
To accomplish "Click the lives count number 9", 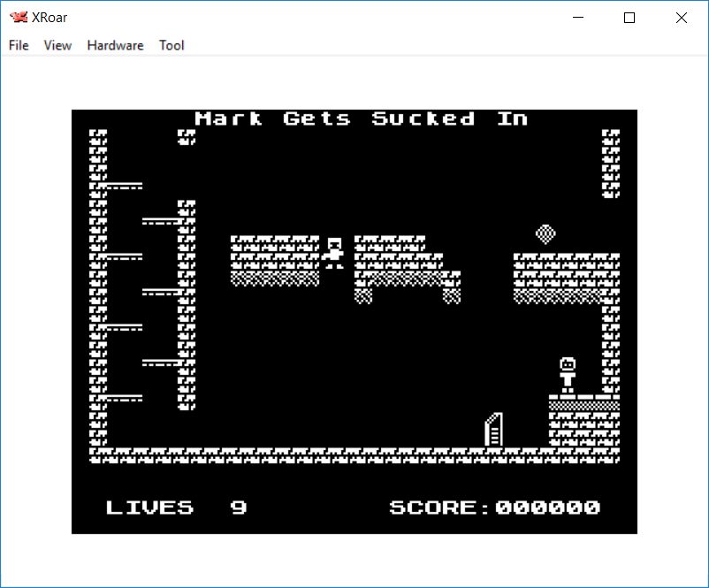I will [239, 508].
